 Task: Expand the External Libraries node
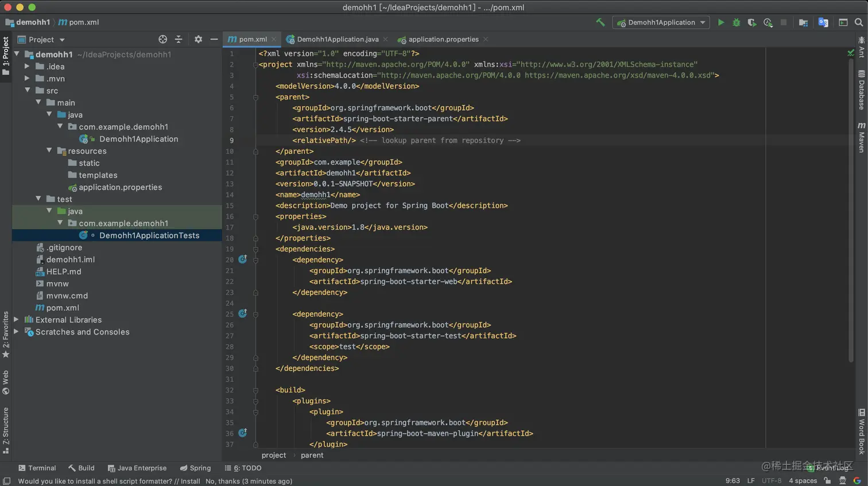(x=17, y=320)
